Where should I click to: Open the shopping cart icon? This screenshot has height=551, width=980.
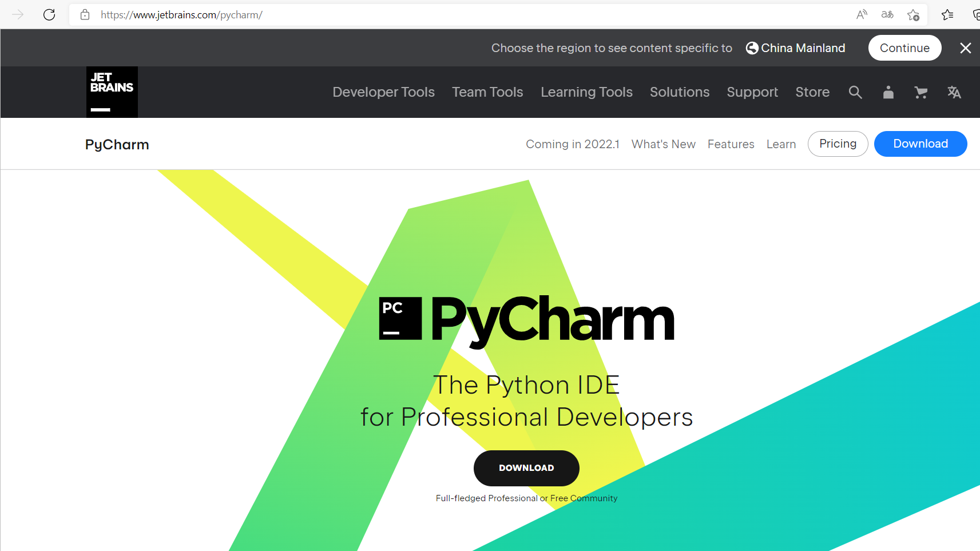(921, 92)
